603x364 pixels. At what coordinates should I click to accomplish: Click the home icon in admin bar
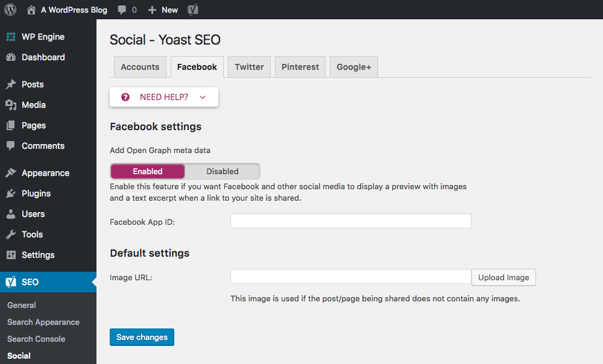click(31, 10)
